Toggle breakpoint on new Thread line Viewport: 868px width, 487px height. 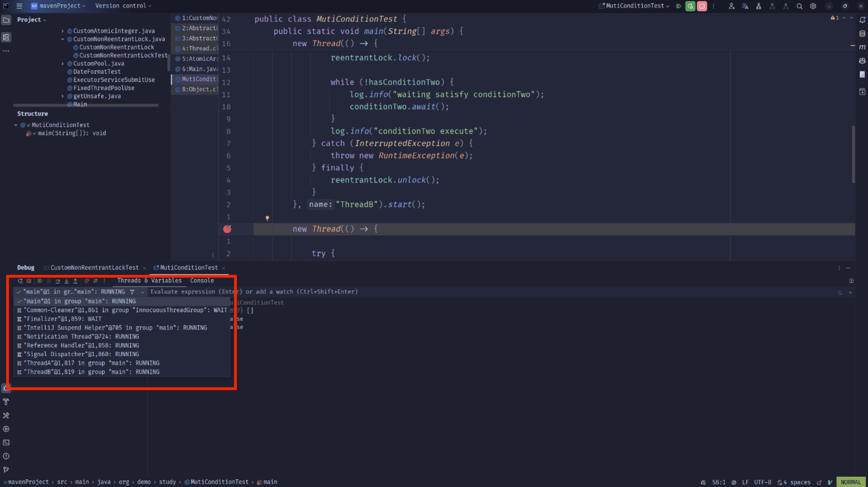tap(227, 229)
